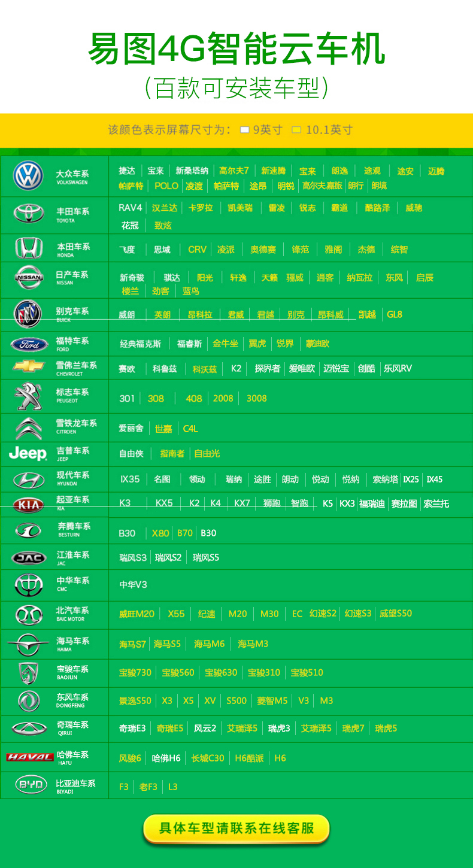Select the 宝骏730 model
473x868 pixels.
[135, 672]
